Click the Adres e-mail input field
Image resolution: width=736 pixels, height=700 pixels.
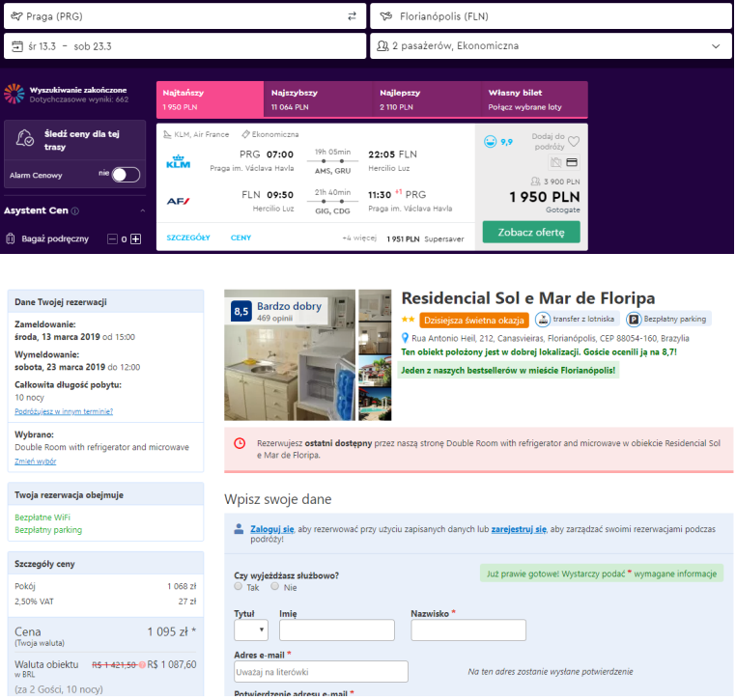tap(321, 671)
